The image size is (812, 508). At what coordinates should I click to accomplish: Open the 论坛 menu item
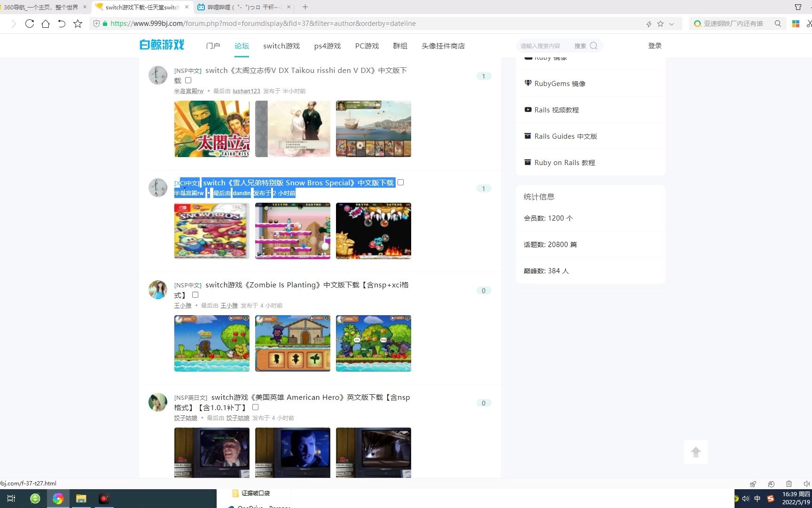click(242, 46)
